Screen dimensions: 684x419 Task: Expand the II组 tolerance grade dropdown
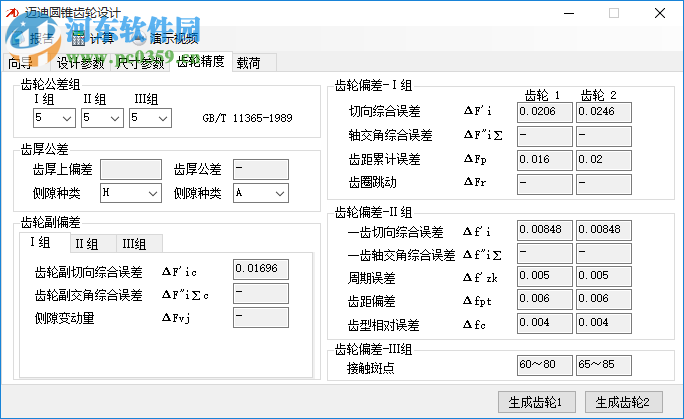click(x=102, y=118)
